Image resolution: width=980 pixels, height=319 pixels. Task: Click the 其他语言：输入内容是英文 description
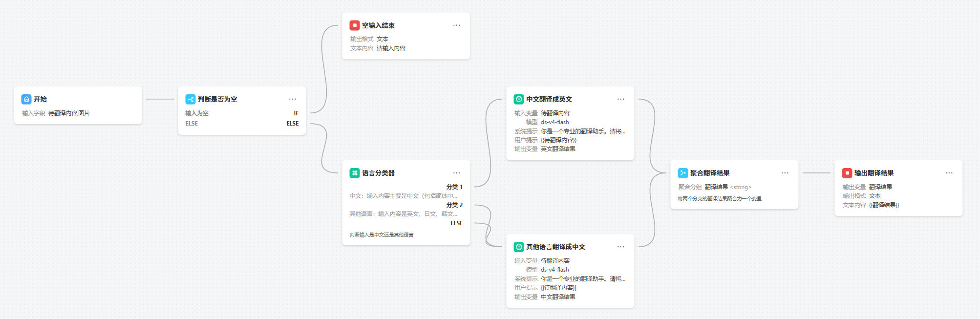click(x=404, y=214)
